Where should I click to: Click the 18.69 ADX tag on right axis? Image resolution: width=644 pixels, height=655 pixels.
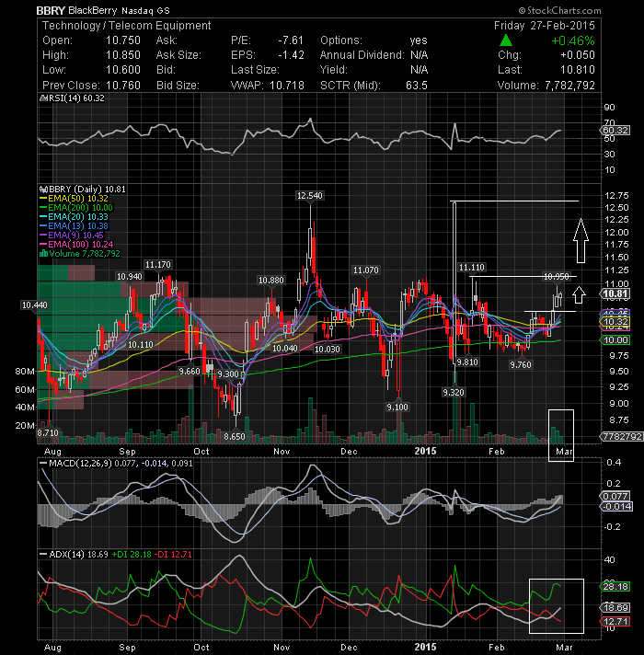click(x=615, y=608)
